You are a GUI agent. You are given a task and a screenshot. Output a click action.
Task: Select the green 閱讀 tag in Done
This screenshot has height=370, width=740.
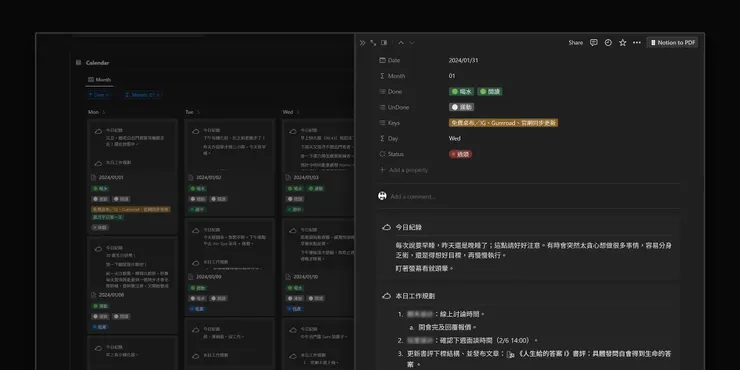[490, 92]
